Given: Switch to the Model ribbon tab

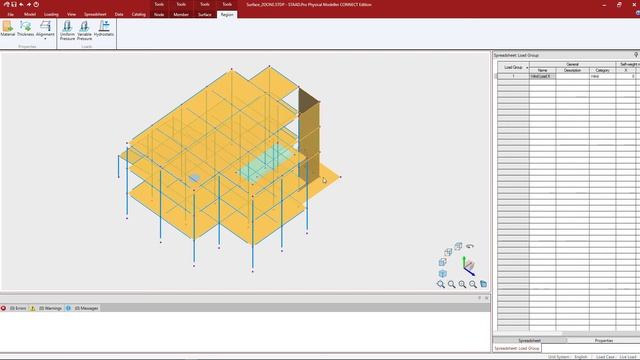Looking at the screenshot, I should coord(30,14).
